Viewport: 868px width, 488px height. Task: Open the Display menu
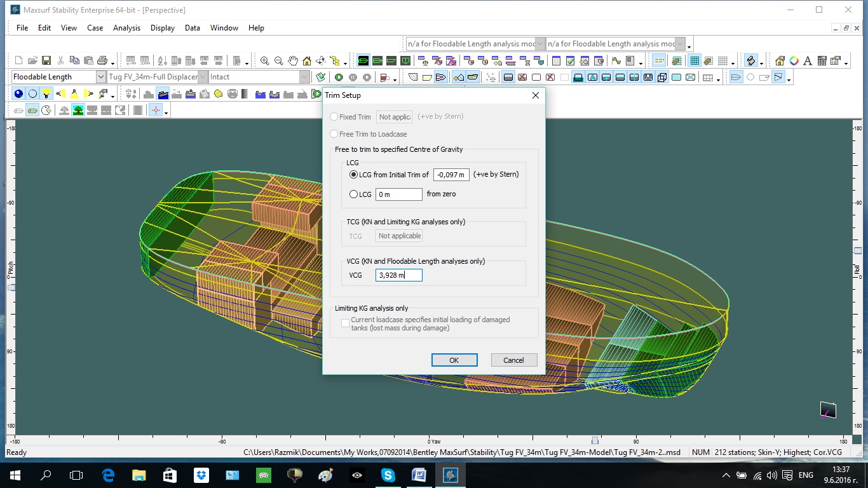coord(163,28)
